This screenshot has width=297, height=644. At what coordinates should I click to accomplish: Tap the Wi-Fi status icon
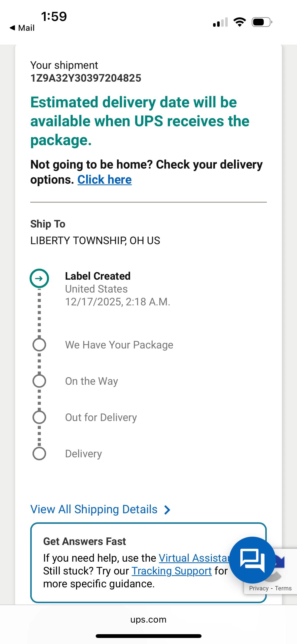240,22
